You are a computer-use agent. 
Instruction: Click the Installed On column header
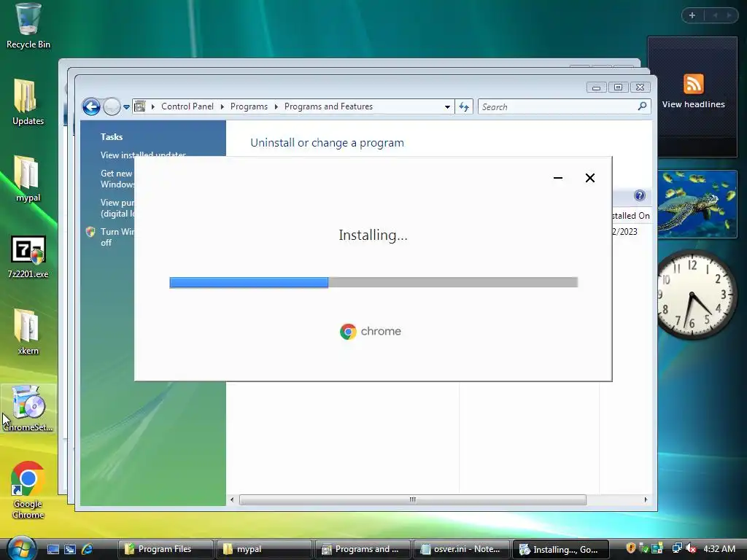(x=630, y=216)
